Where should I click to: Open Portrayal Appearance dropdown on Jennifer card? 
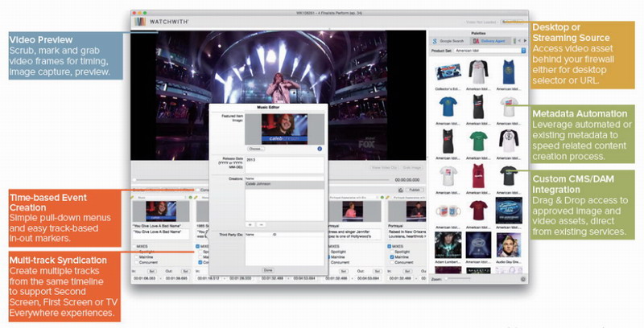(353, 198)
